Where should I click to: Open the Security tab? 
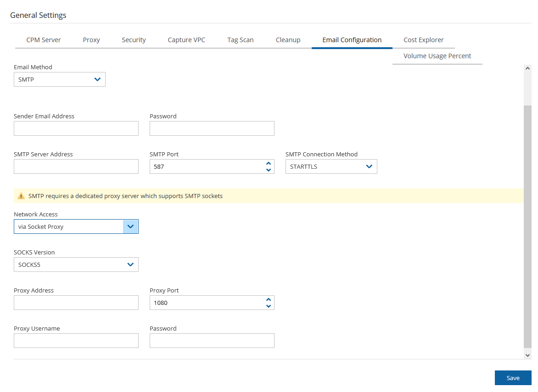pos(134,40)
